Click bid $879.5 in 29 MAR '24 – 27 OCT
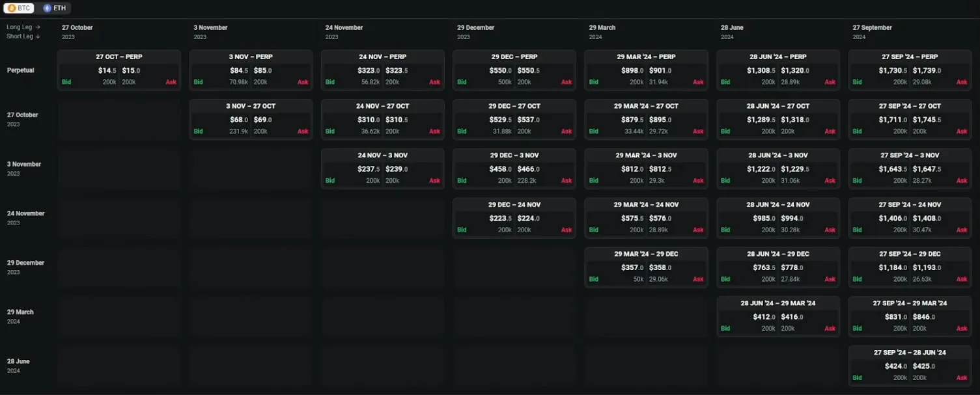The height and width of the screenshot is (395, 980). [632, 120]
